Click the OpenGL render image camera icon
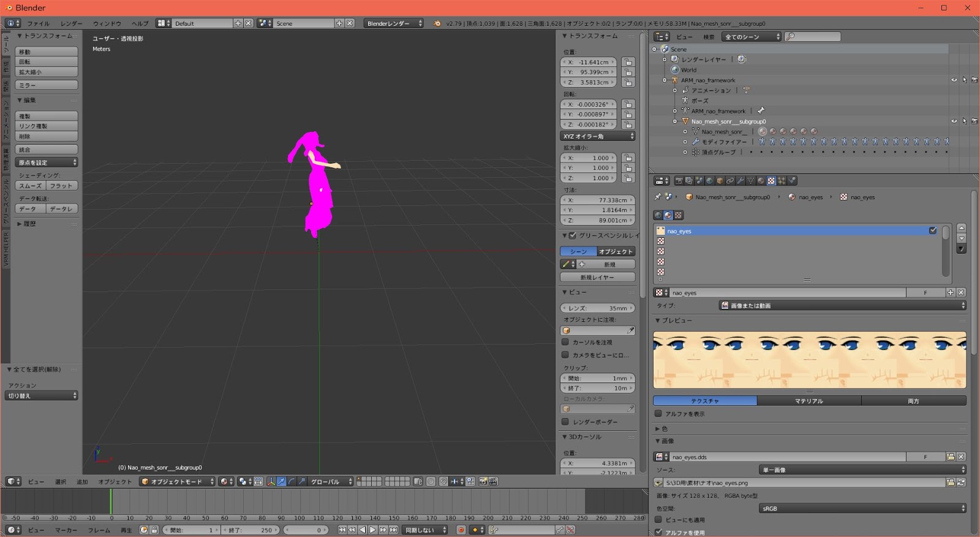This screenshot has height=537, width=980. click(x=483, y=482)
